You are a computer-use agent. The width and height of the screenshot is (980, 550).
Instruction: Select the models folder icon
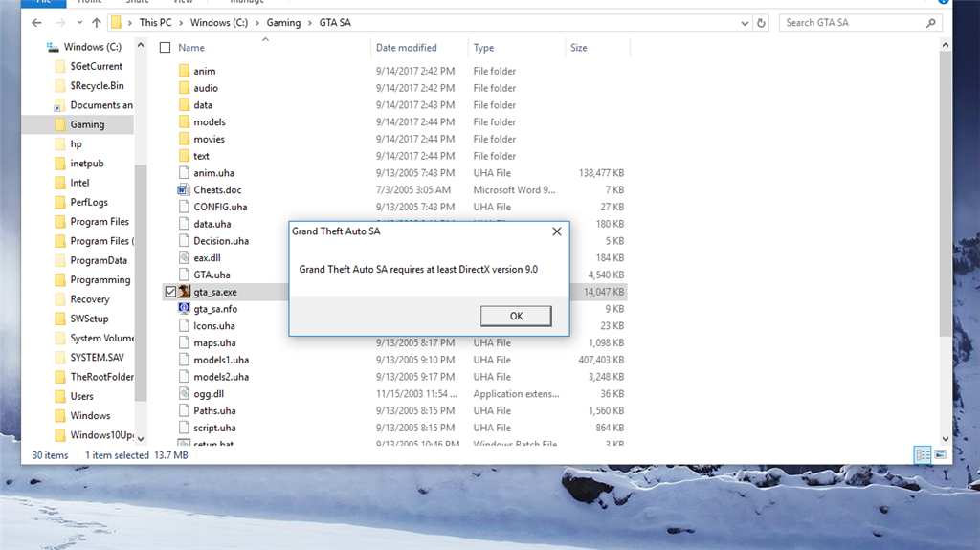pos(184,121)
